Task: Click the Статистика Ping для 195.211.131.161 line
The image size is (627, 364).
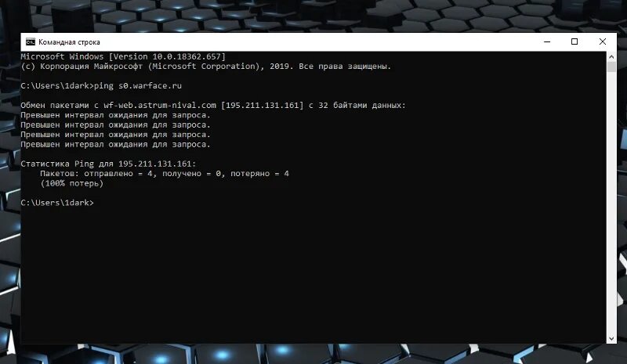Action: coord(108,164)
